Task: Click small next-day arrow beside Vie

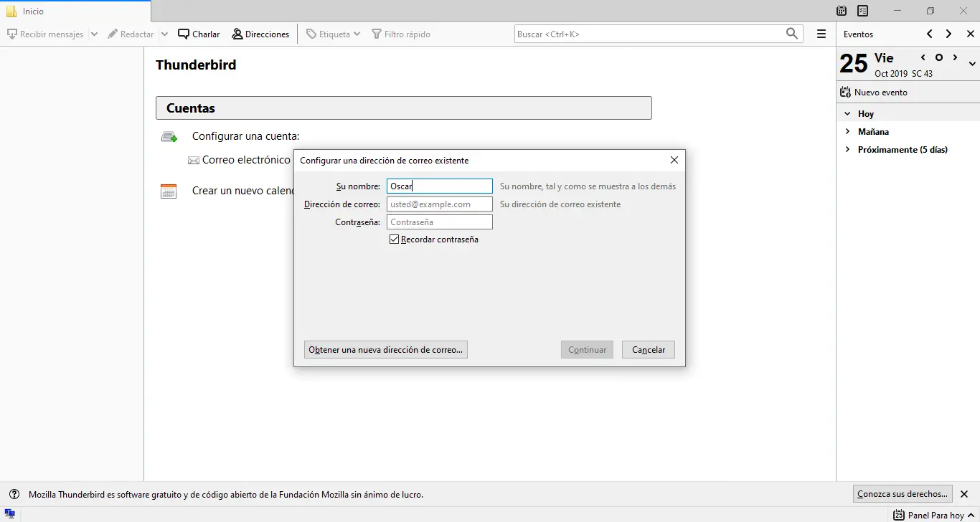Action: point(955,57)
